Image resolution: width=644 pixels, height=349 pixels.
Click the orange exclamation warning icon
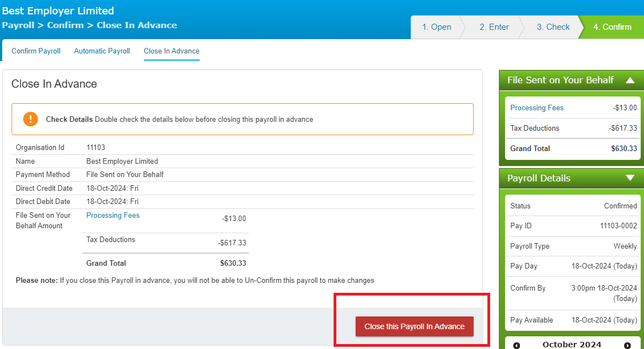(x=30, y=119)
